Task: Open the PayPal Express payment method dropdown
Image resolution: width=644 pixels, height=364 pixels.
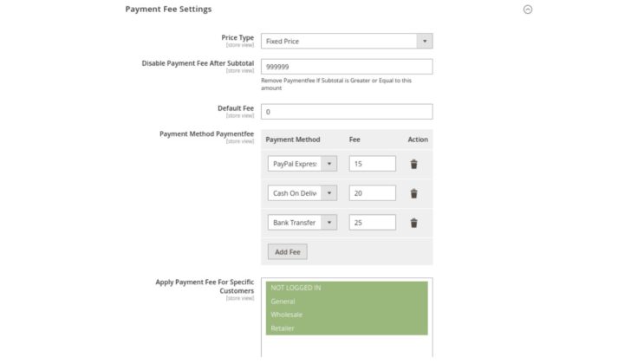Action: pyautogui.click(x=302, y=164)
